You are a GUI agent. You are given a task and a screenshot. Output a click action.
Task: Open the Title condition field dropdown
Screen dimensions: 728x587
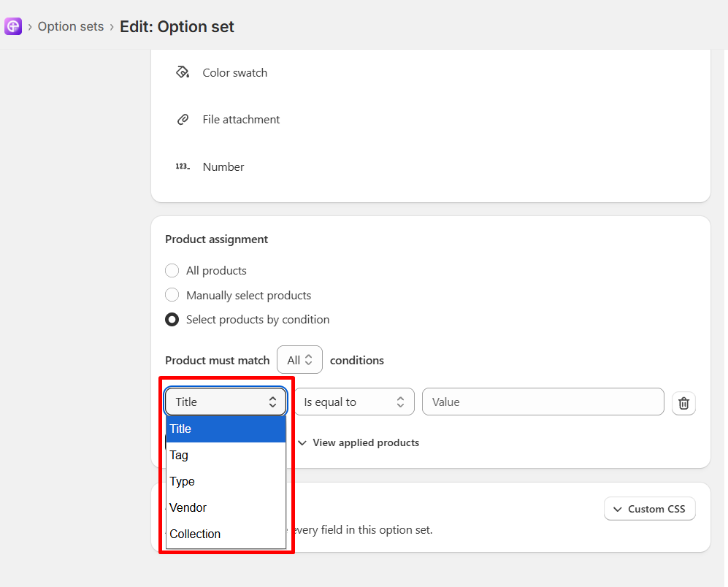pyautogui.click(x=226, y=402)
